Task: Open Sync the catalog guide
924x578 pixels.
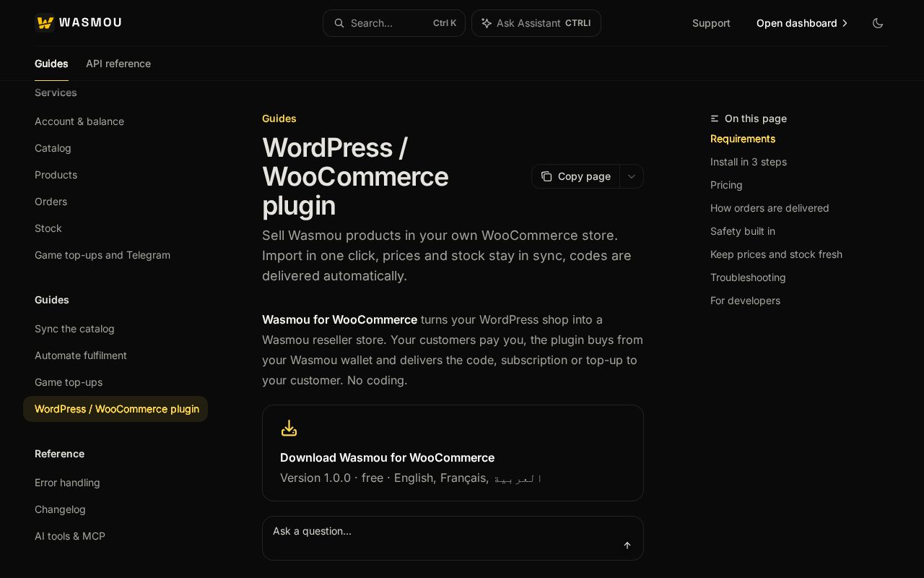Action: [74, 329]
